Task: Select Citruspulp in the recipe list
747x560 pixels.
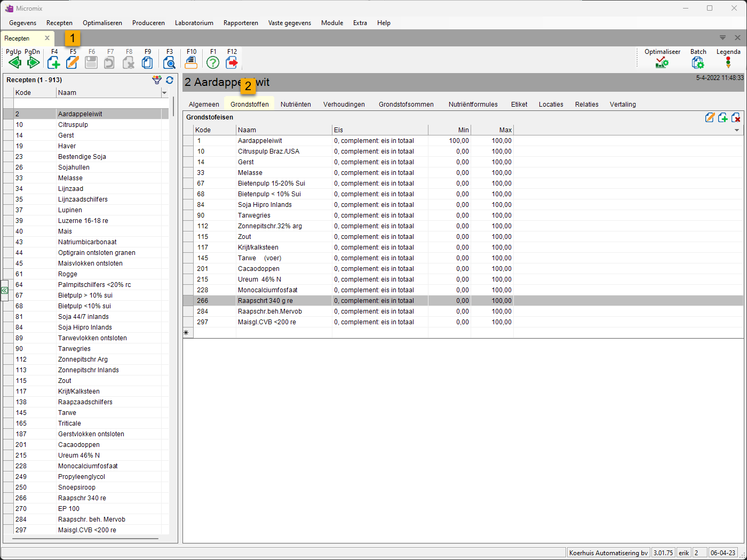Action: coord(86,125)
